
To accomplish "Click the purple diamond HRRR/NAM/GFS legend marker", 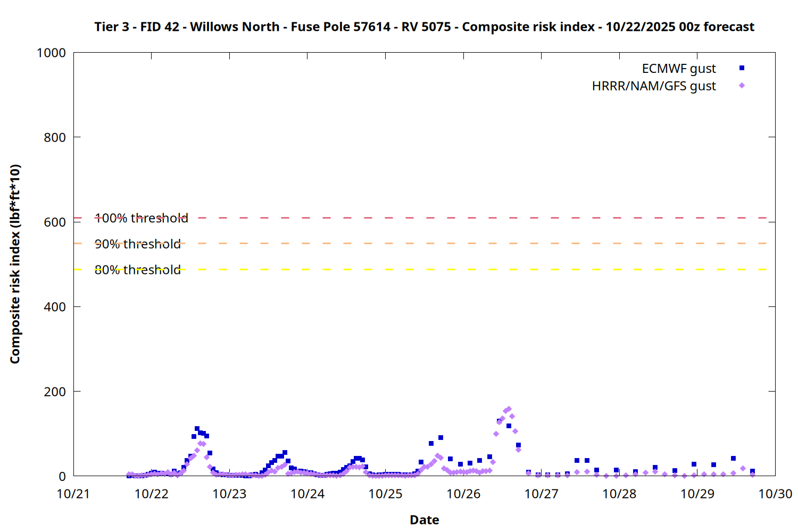I will [742, 86].
